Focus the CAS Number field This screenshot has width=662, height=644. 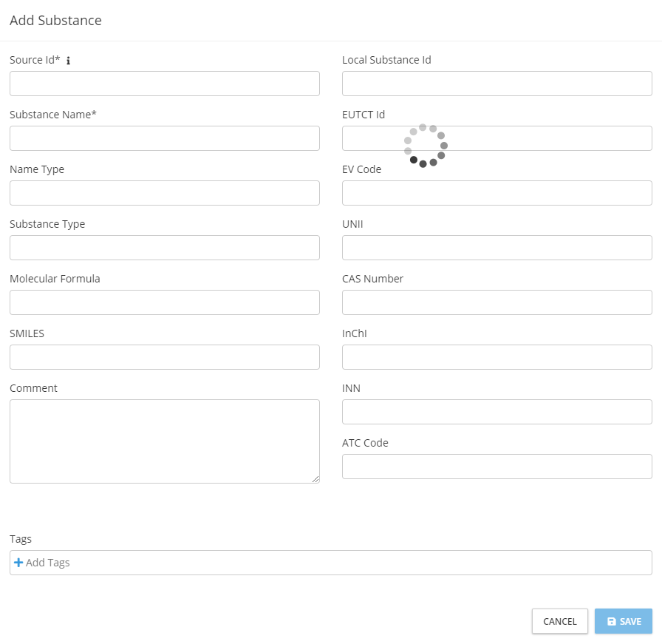point(496,302)
